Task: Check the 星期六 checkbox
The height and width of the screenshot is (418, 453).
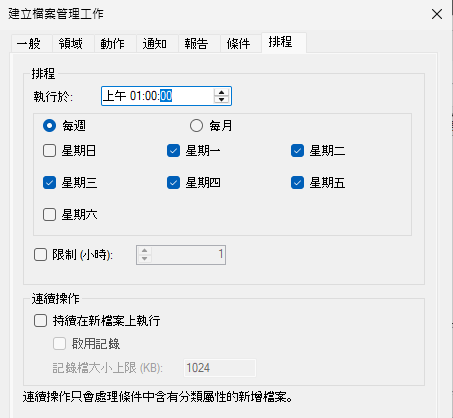Action: (x=49, y=215)
